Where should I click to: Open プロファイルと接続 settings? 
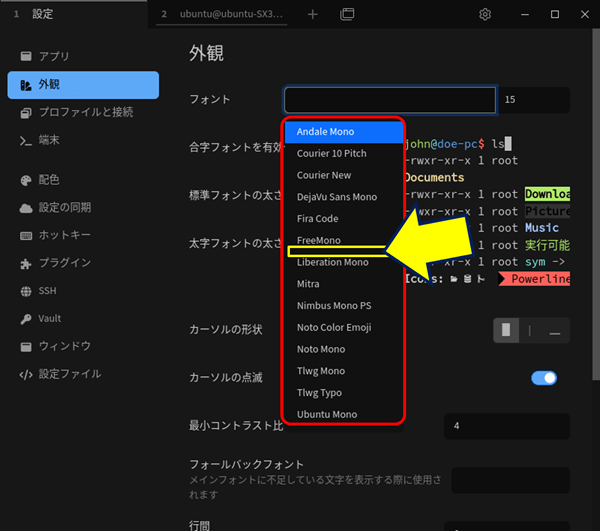click(83, 112)
